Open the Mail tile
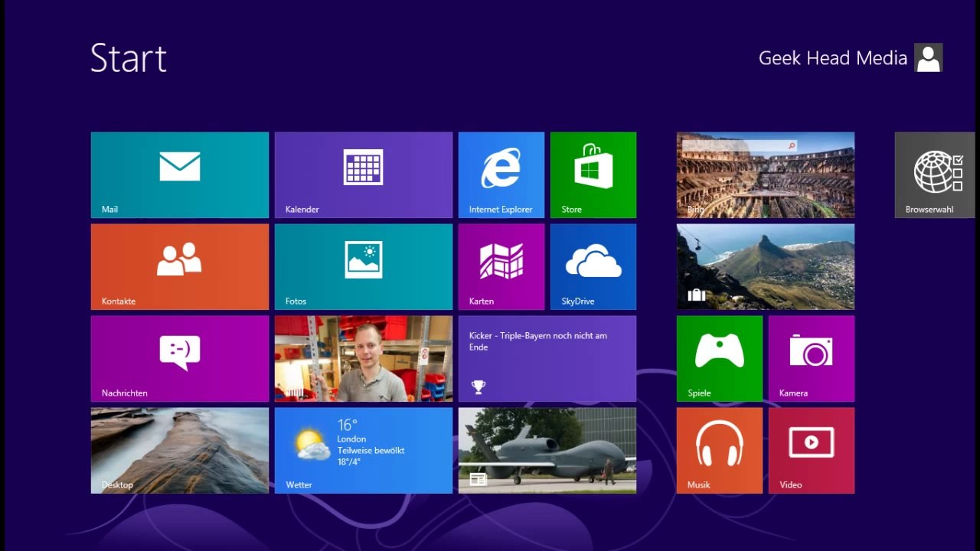This screenshot has width=980, height=551. coord(180,175)
